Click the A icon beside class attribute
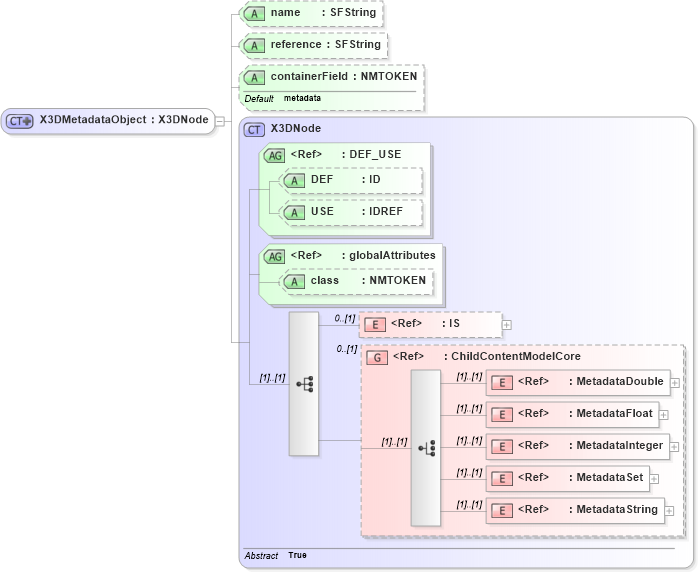This screenshot has width=698, height=572. (x=294, y=282)
